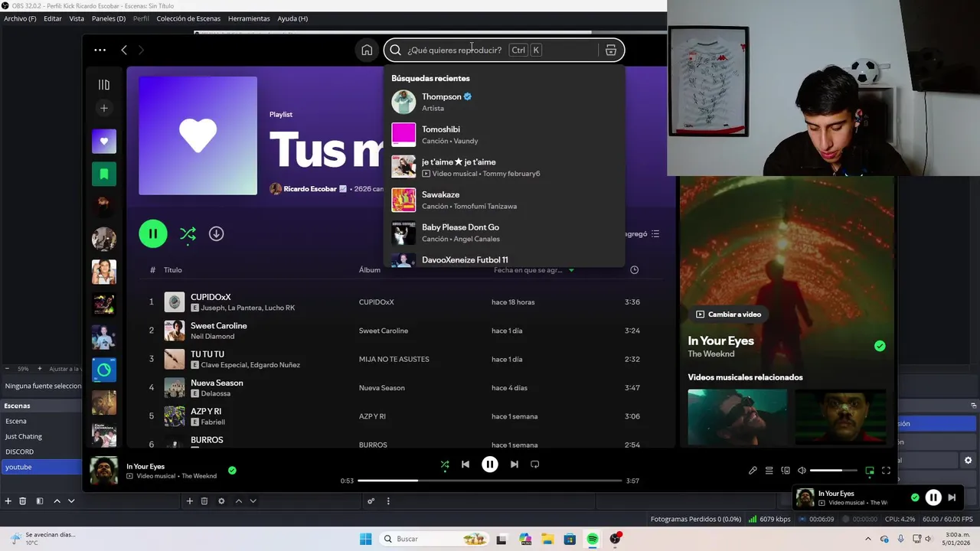Open source properties gear in sources toolbar
This screenshot has height=551, width=980.
tap(221, 501)
